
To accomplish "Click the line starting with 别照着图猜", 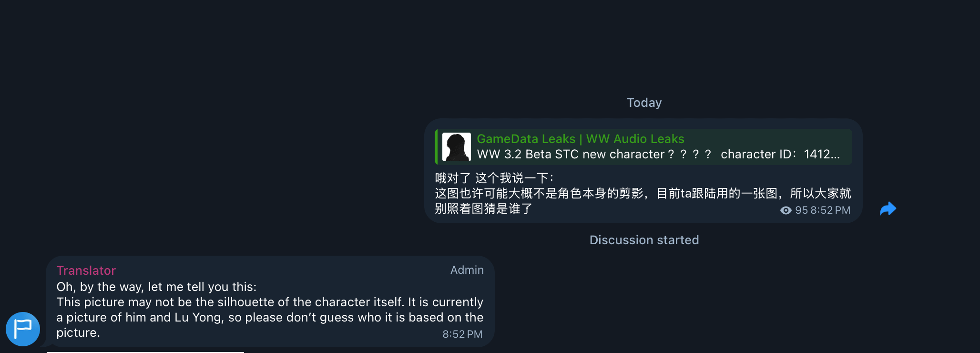I will tap(483, 208).
